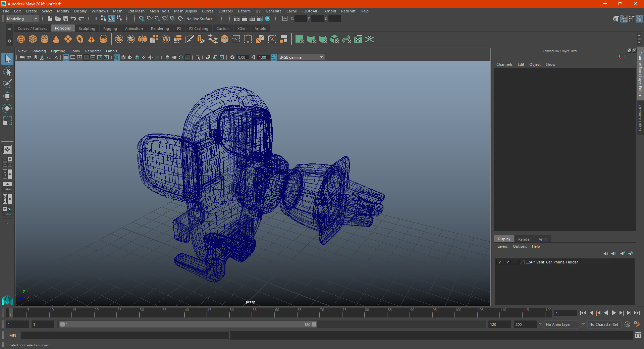Toggle the V visibility box of Air_Vent_Car_Phone_Holder layer
644x349 pixels.
[x=499, y=262]
